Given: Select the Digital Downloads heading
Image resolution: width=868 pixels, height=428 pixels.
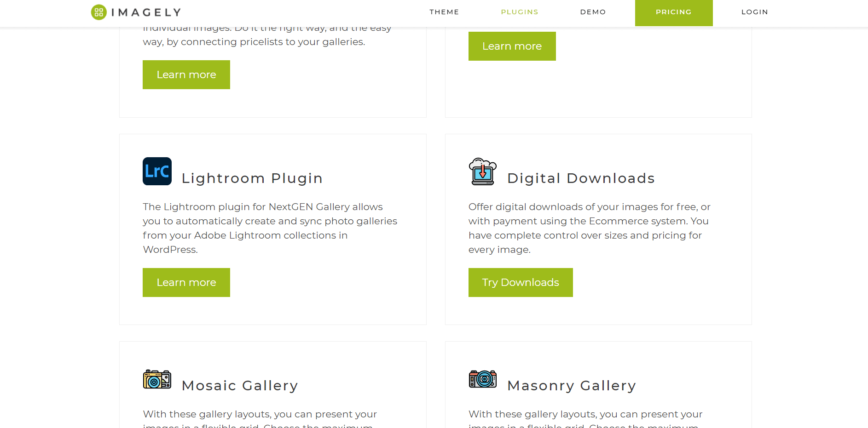Looking at the screenshot, I should click(x=581, y=178).
